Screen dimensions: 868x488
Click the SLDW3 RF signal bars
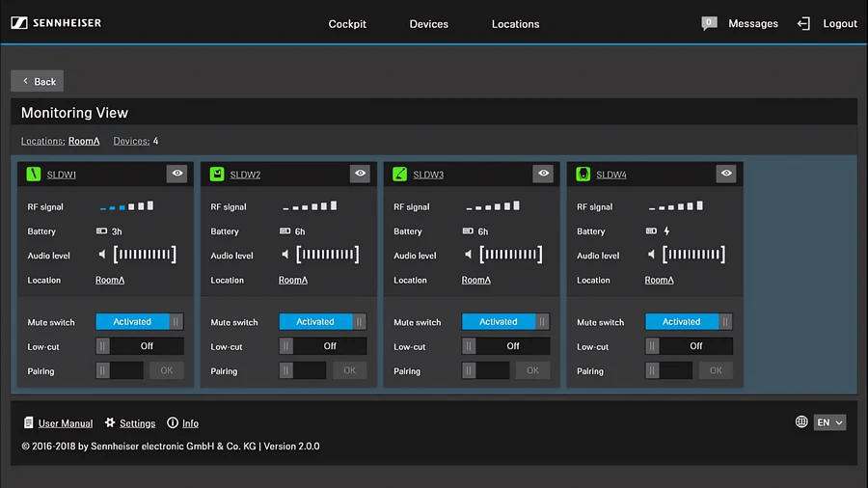pos(493,205)
